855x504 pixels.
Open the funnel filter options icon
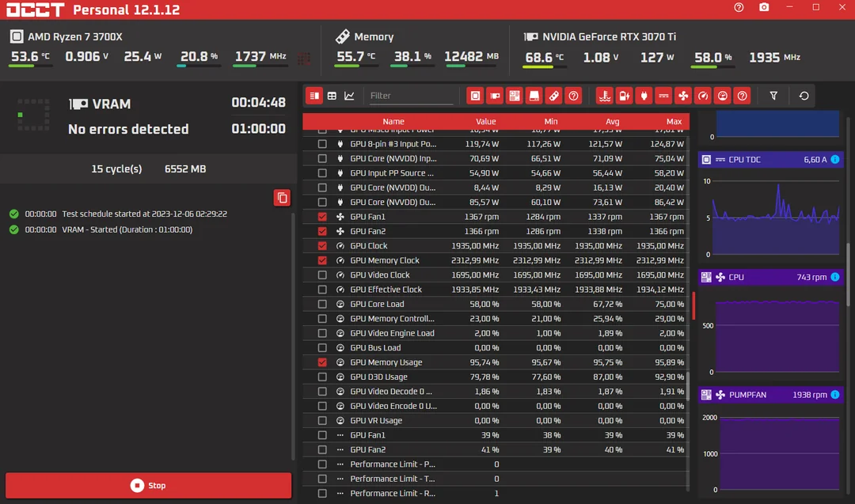(773, 96)
